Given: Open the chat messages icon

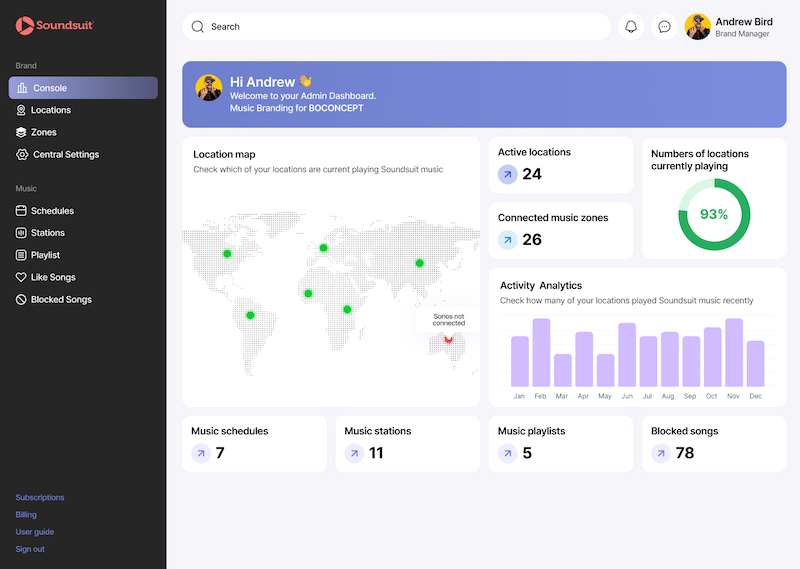Looking at the screenshot, I should click(x=664, y=27).
